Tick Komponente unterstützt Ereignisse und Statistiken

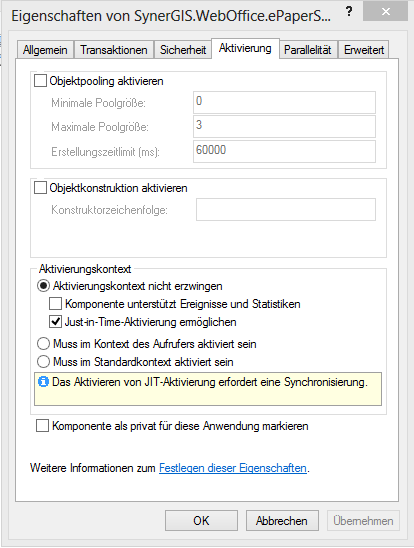pyautogui.click(x=56, y=304)
